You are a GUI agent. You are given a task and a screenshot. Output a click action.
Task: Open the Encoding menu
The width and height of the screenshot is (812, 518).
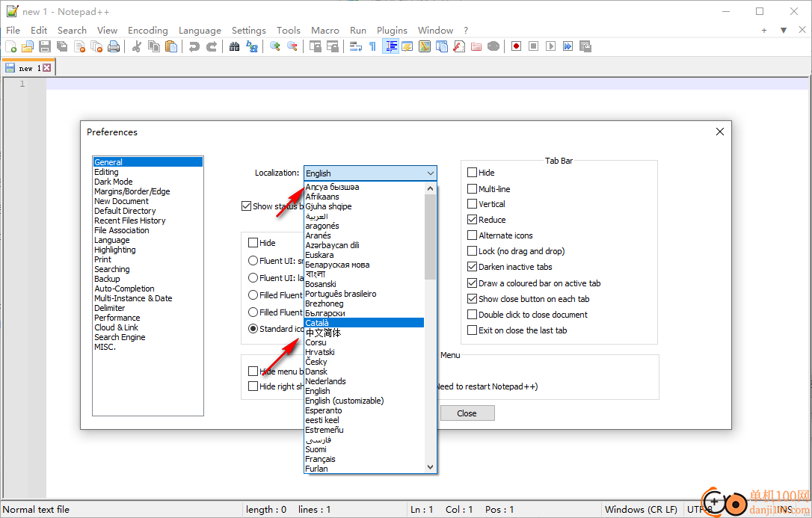click(x=148, y=31)
